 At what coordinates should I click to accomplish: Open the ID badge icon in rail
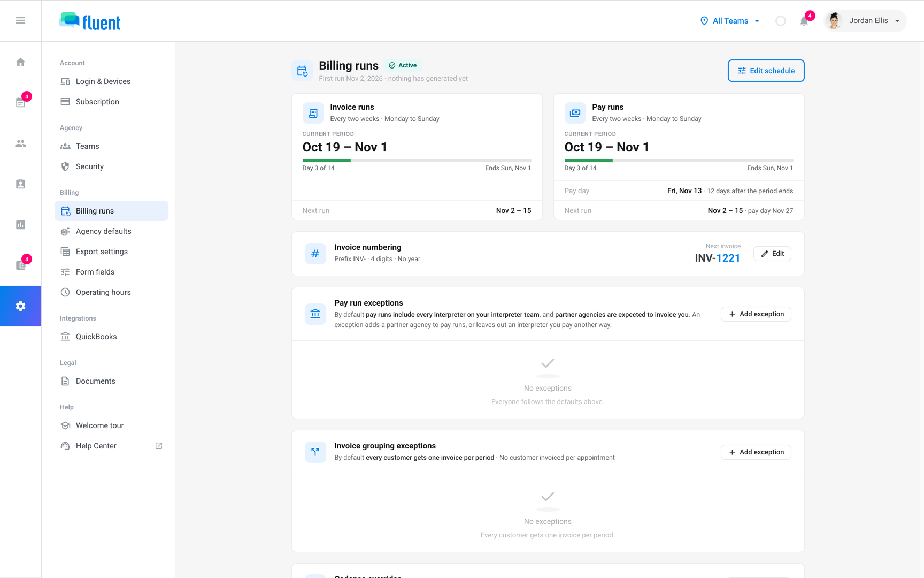[20, 184]
